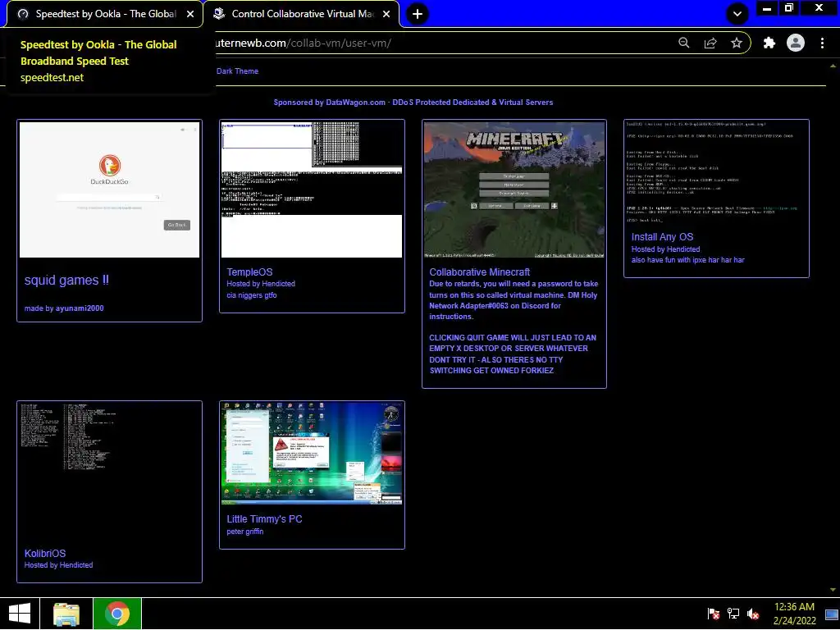
Task: Toggle the Dark Theme link
Action: point(237,71)
